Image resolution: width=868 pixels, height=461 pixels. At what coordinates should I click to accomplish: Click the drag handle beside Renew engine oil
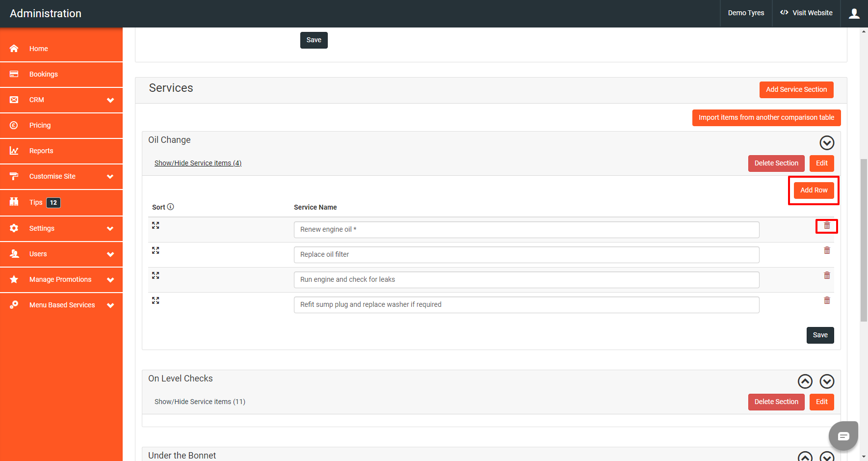(x=156, y=225)
